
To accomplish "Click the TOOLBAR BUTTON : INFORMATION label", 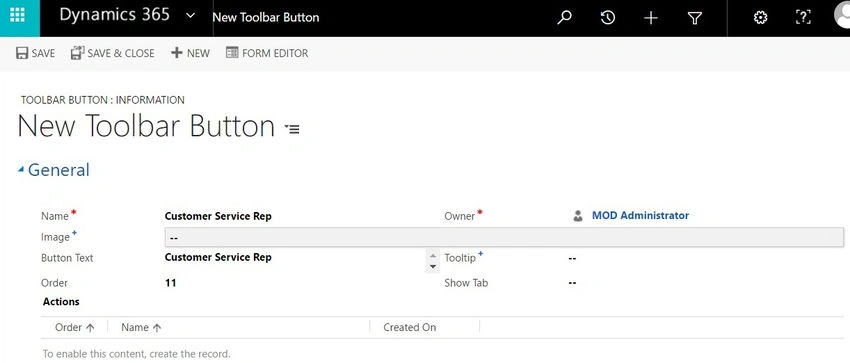I will coord(102,100).
